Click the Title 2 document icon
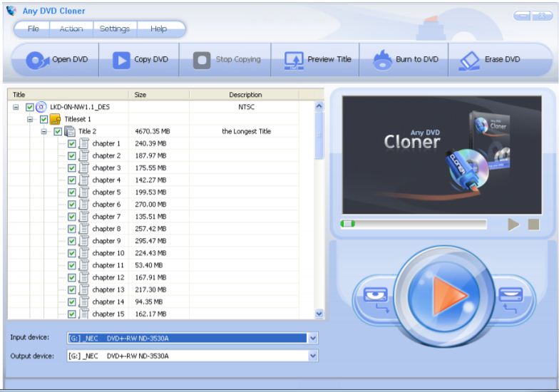559x392 pixels. point(70,131)
